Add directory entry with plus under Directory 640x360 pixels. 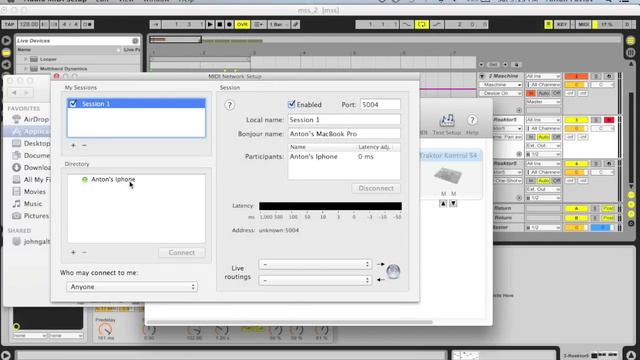pyautogui.click(x=73, y=252)
